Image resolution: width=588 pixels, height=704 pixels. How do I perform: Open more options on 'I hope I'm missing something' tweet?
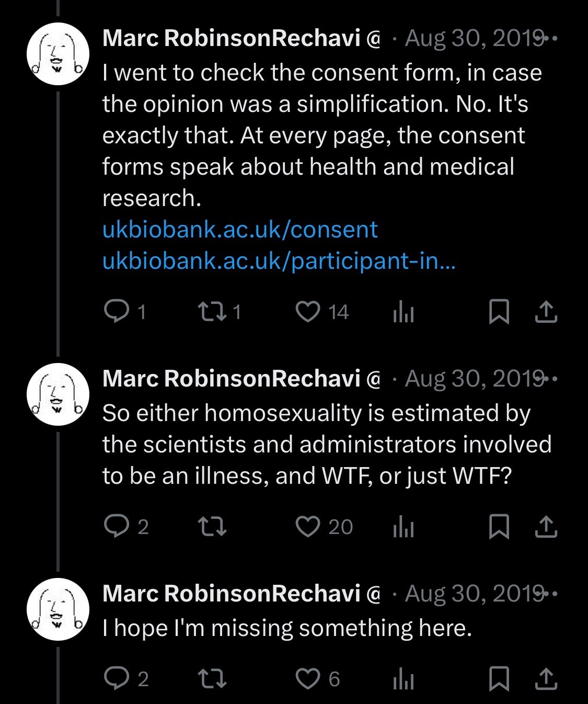[x=551, y=594]
